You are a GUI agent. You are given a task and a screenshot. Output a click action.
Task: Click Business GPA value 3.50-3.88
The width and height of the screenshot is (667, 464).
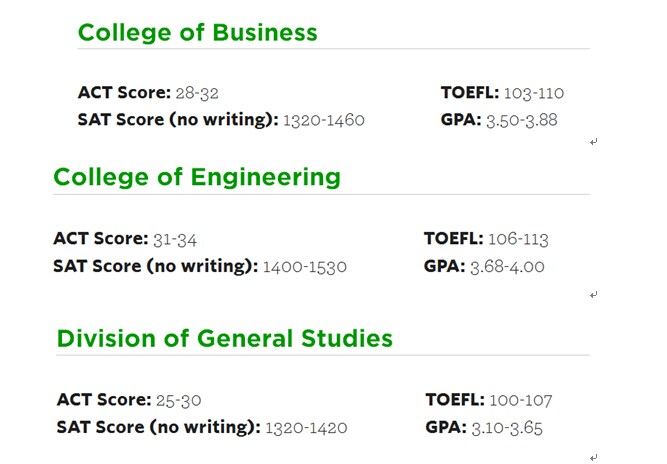522,120
